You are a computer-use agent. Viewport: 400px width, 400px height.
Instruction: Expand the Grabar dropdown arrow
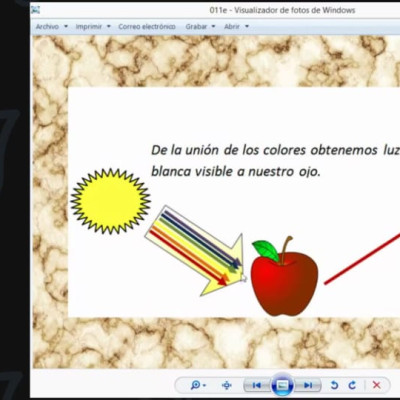(x=213, y=26)
